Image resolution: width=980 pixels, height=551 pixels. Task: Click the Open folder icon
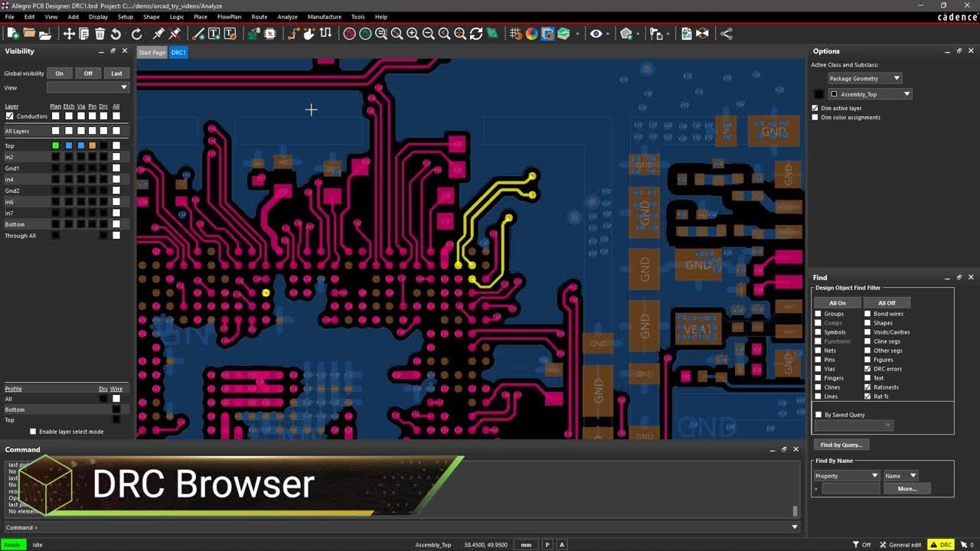point(29,34)
